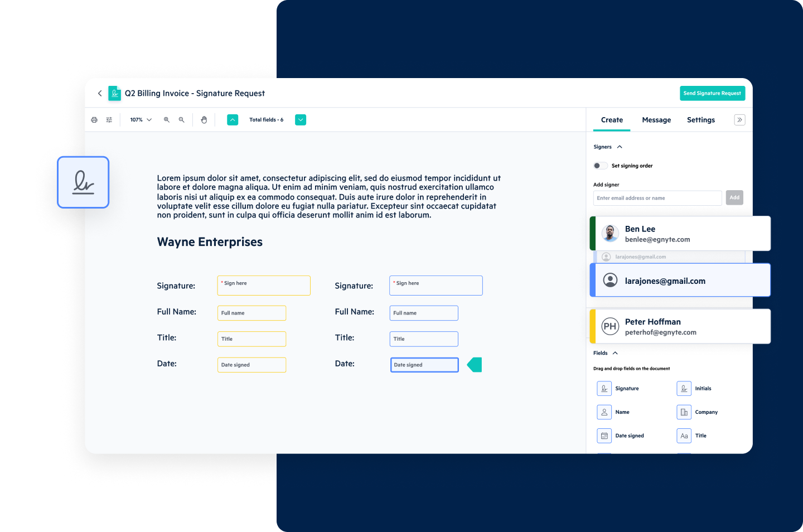Open the 107% zoom level dropdown
The height and width of the screenshot is (532, 803).
[x=139, y=119]
